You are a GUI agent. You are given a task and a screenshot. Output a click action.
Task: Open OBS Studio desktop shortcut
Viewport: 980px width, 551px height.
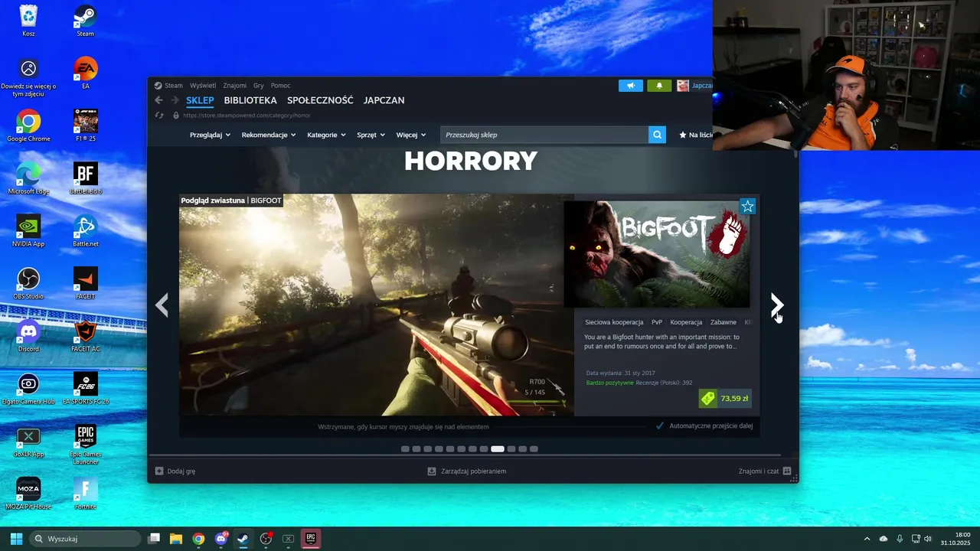coord(28,283)
